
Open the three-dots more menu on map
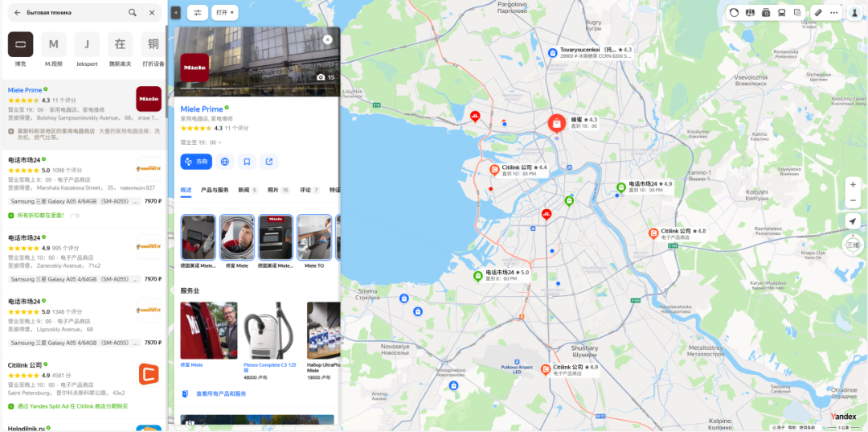[834, 12]
